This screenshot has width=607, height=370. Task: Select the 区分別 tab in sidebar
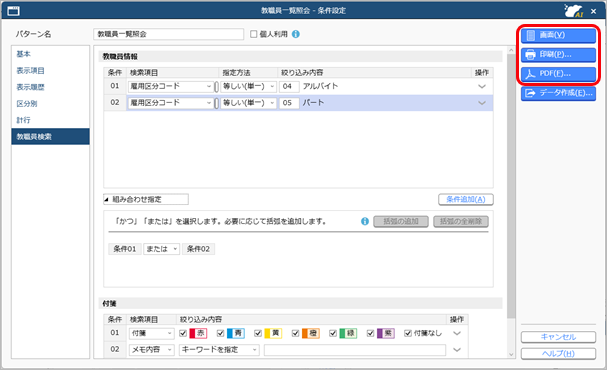click(50, 104)
